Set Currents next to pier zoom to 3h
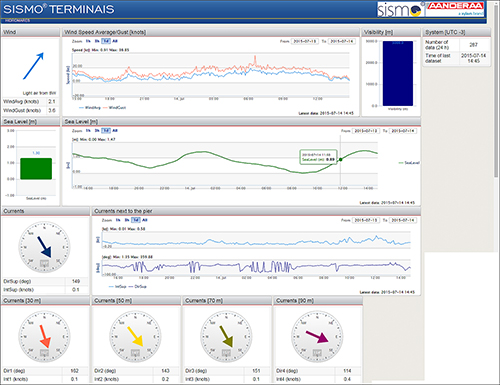The image size is (500, 385). click(x=127, y=220)
